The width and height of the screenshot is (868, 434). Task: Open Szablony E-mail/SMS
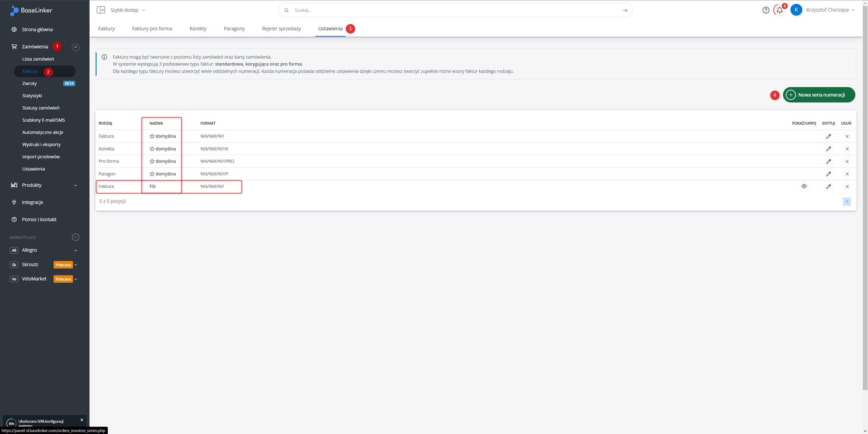click(x=43, y=120)
